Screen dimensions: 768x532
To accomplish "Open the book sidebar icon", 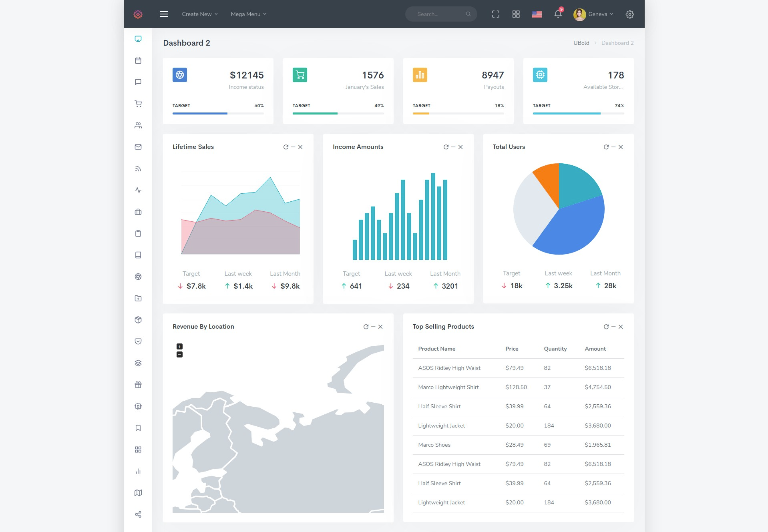I will pos(138,255).
